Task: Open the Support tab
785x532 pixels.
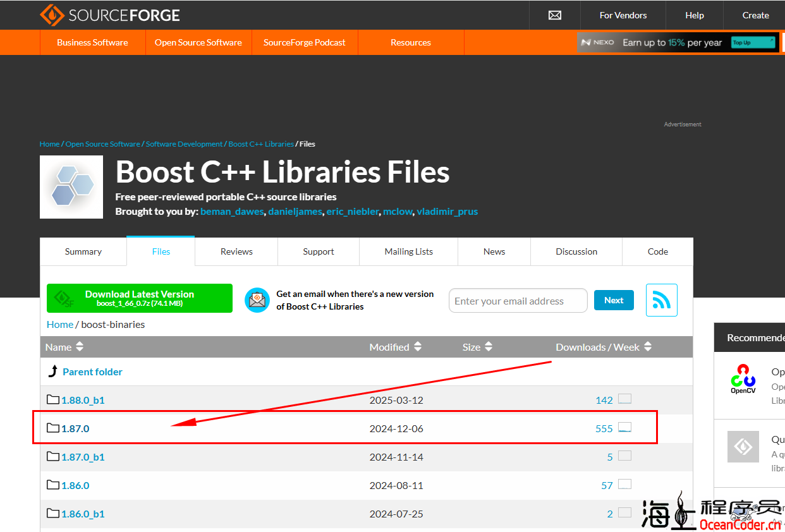Action: pos(319,251)
